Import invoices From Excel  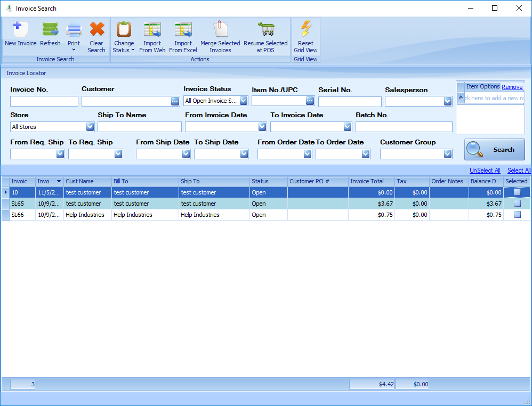tap(183, 35)
